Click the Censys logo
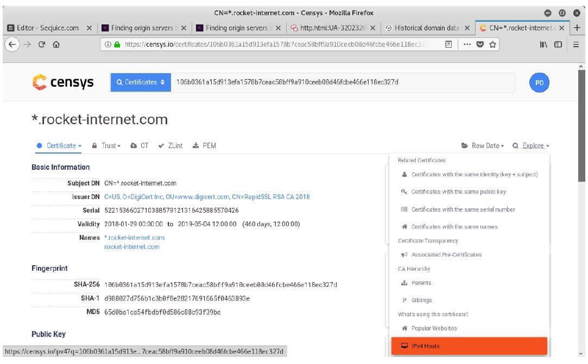 pyautogui.click(x=63, y=82)
